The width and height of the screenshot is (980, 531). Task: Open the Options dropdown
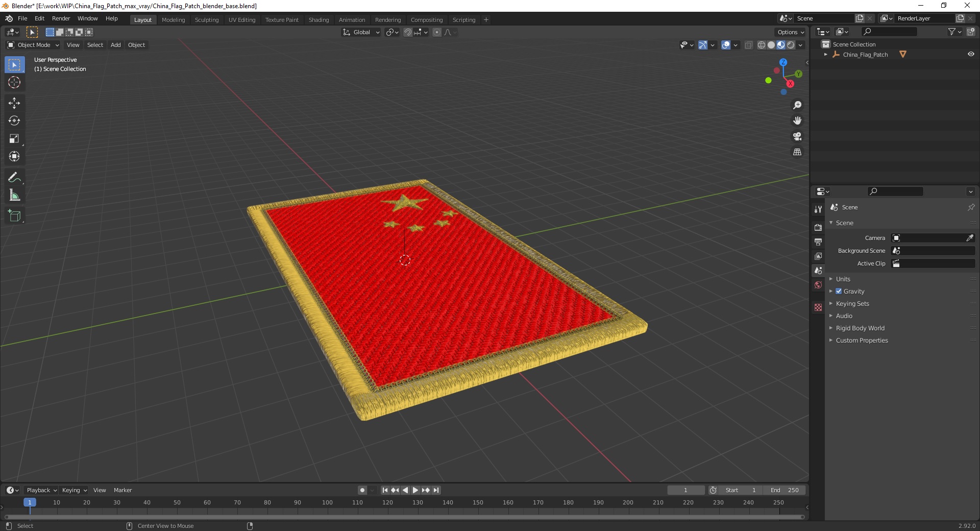[791, 32]
